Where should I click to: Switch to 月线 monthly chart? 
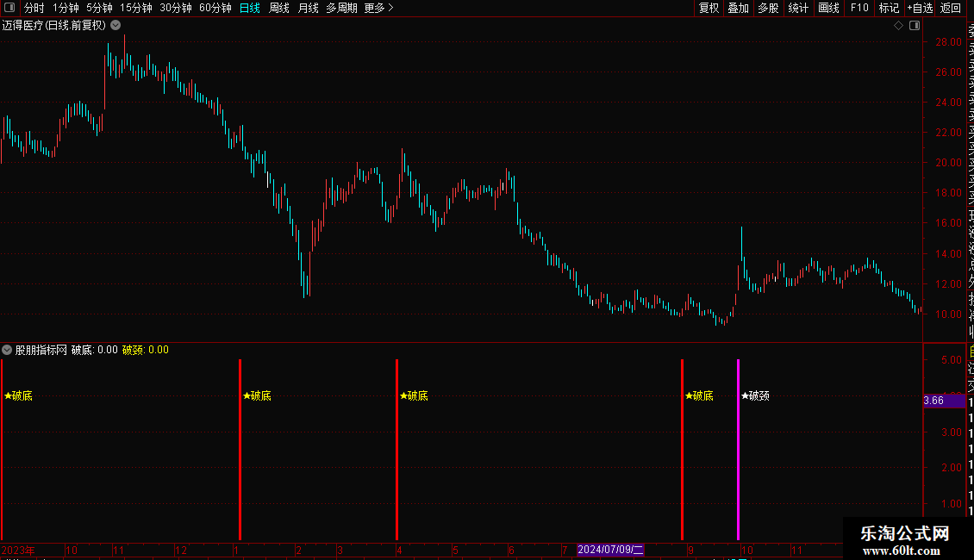coord(308,8)
